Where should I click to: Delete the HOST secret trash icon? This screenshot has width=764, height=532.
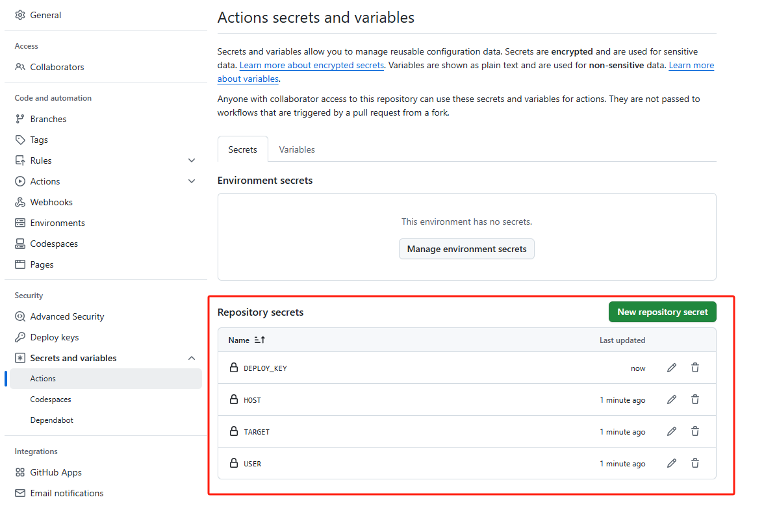pos(695,399)
